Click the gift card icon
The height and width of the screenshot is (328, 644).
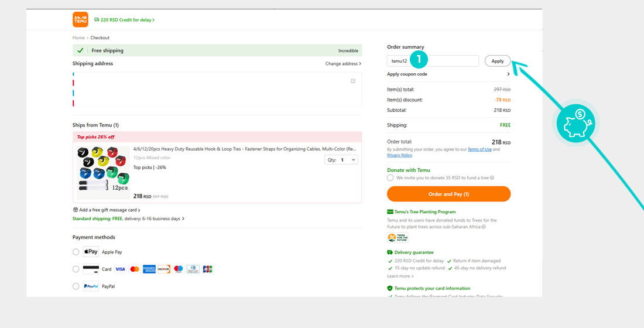75,210
